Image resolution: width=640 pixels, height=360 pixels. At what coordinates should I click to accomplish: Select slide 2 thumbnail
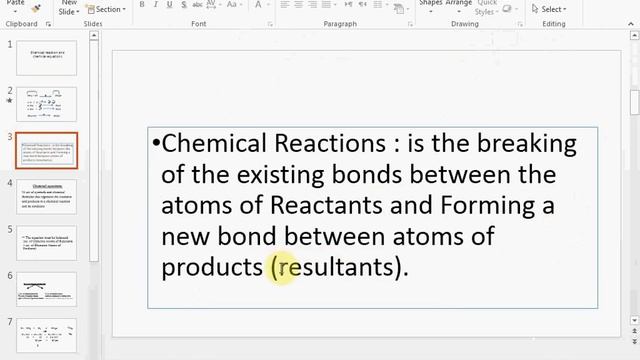[x=47, y=104]
